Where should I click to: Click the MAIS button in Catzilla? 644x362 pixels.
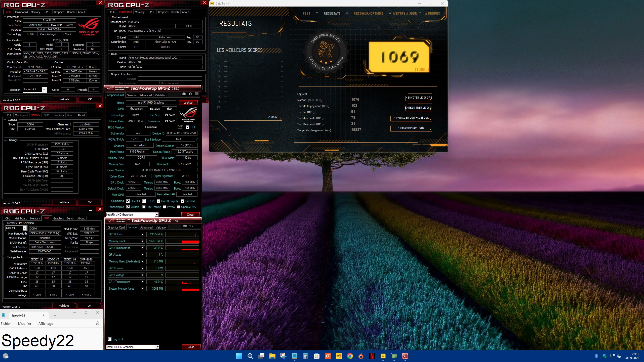pos(272,117)
